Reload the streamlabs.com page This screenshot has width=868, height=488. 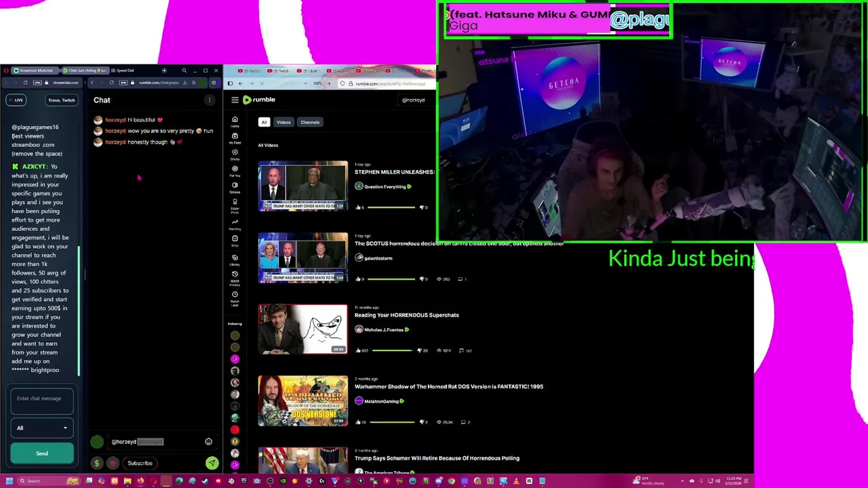click(x=25, y=83)
